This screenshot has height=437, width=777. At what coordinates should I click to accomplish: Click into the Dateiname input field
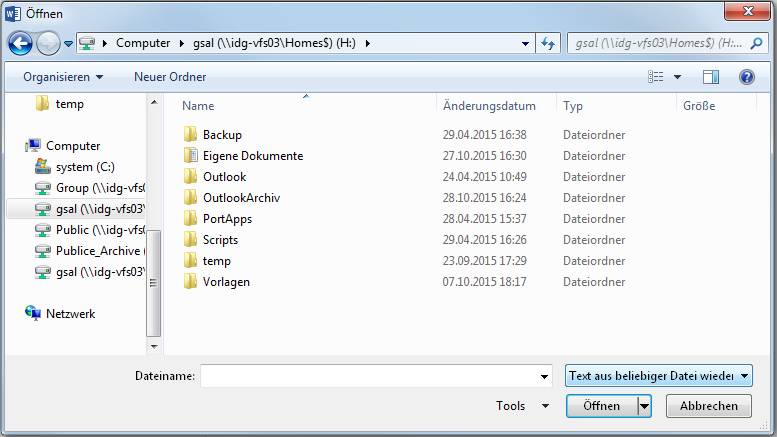(369, 377)
